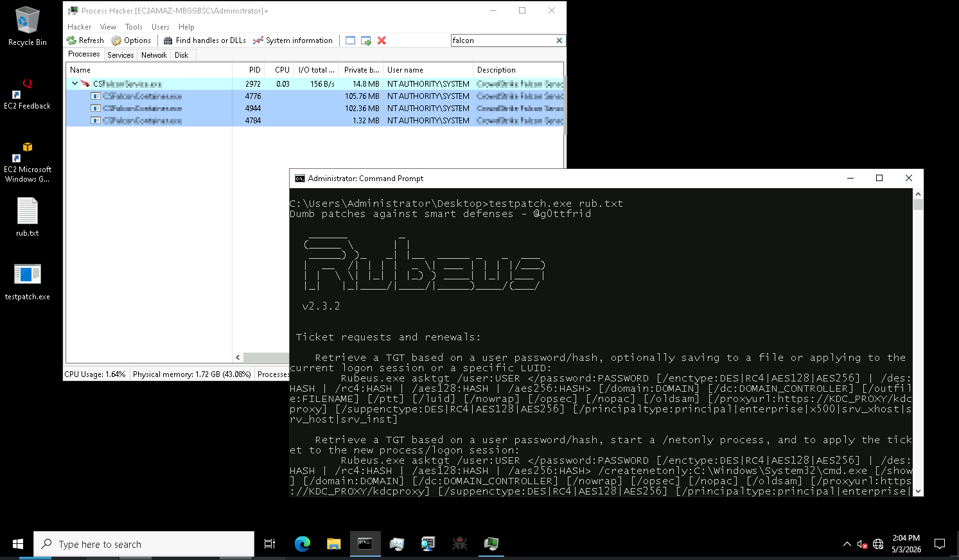Image resolution: width=959 pixels, height=560 pixels.
Task: Select the Find window toolbar icon
Action: [350, 40]
